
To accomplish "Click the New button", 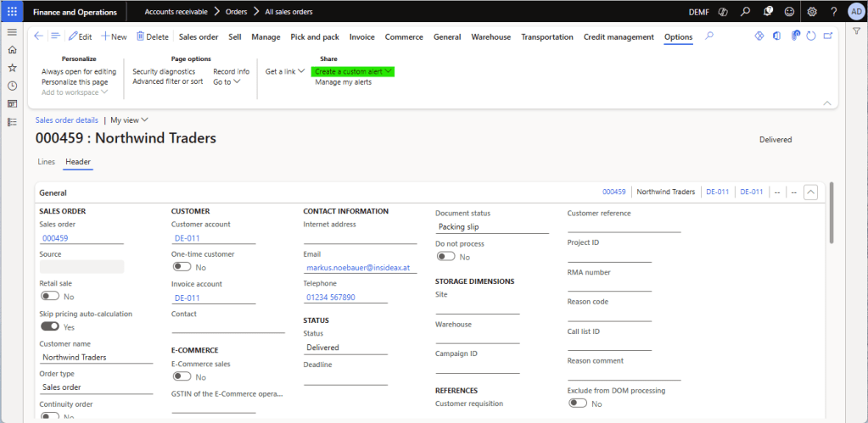I will coord(114,37).
